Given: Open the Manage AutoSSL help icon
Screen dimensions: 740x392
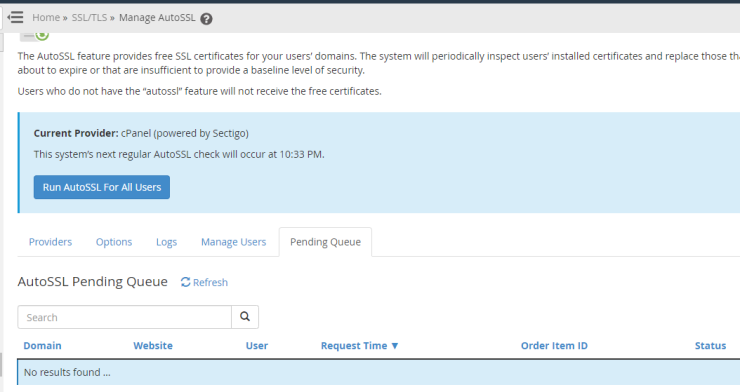Looking at the screenshot, I should (x=206, y=18).
